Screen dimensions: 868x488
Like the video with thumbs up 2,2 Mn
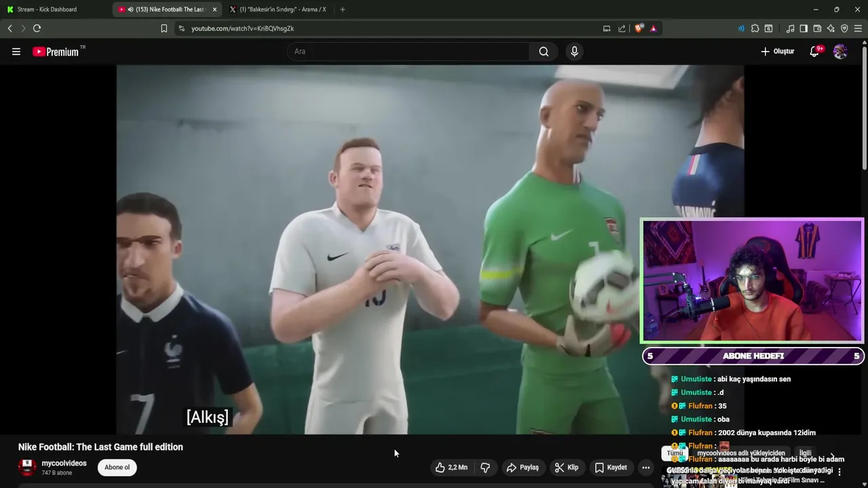(452, 468)
